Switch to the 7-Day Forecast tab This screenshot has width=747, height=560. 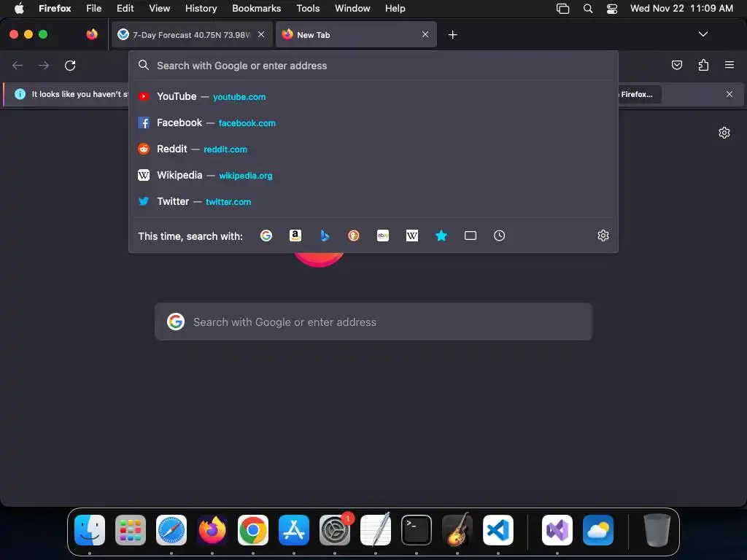[x=192, y=34]
